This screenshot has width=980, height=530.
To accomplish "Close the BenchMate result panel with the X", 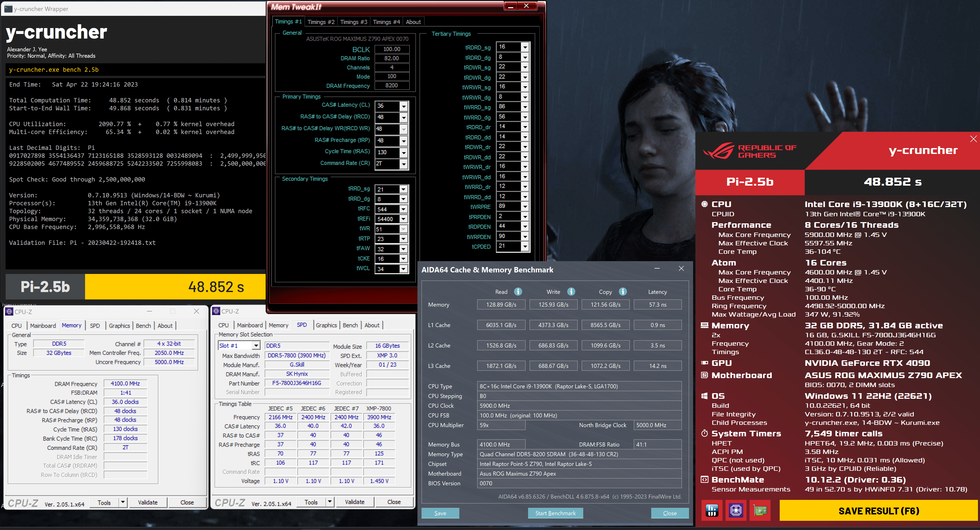I will coord(973,139).
